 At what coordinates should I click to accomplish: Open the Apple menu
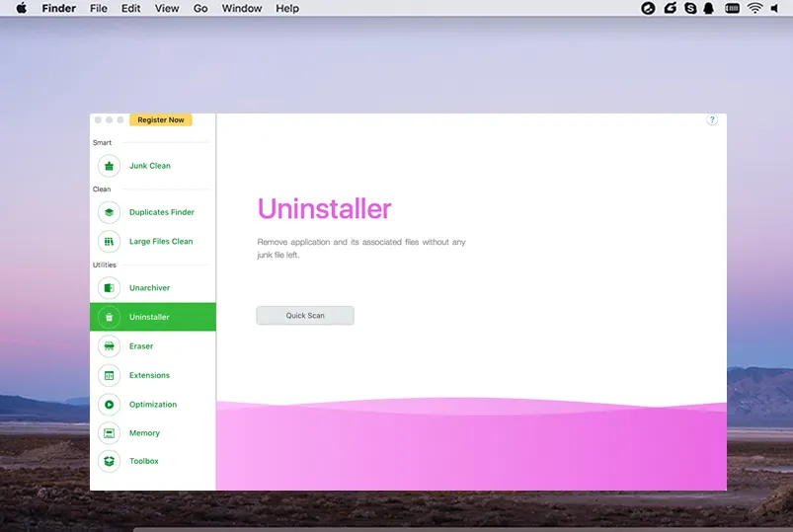click(22, 8)
